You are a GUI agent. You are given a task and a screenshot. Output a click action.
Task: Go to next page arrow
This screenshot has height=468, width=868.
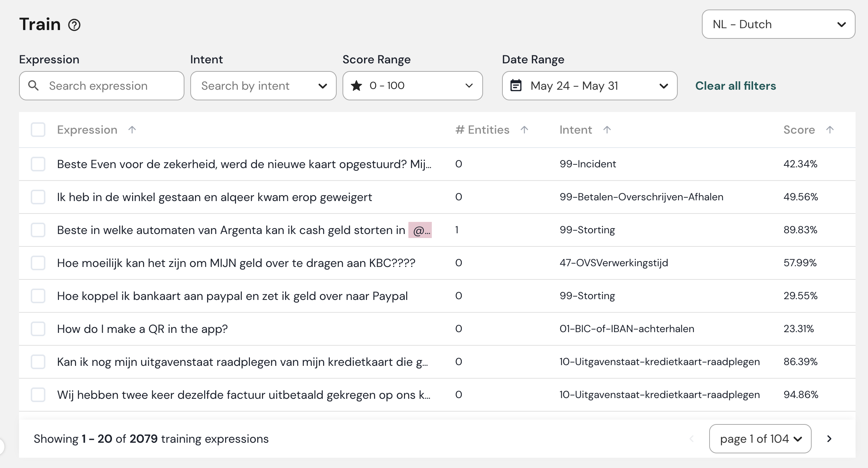click(x=829, y=439)
